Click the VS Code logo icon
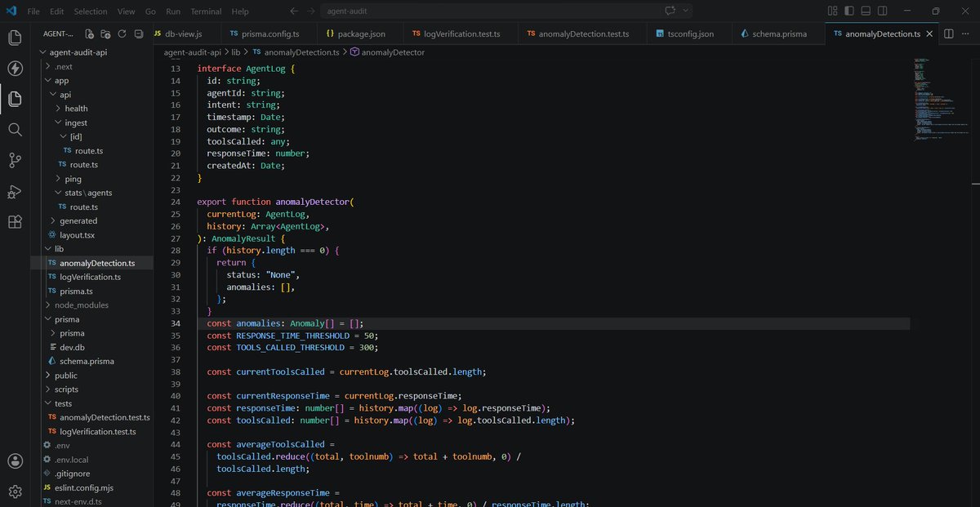 [11, 11]
